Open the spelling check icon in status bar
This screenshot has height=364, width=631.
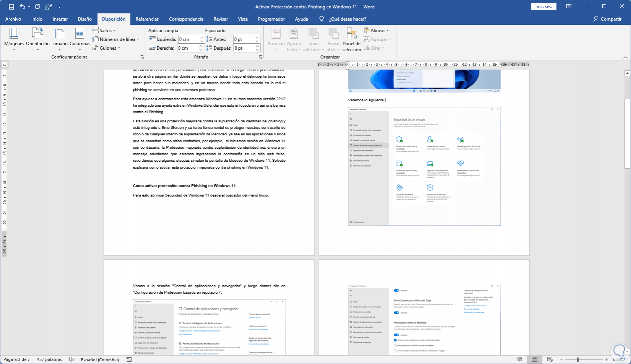coord(72,359)
